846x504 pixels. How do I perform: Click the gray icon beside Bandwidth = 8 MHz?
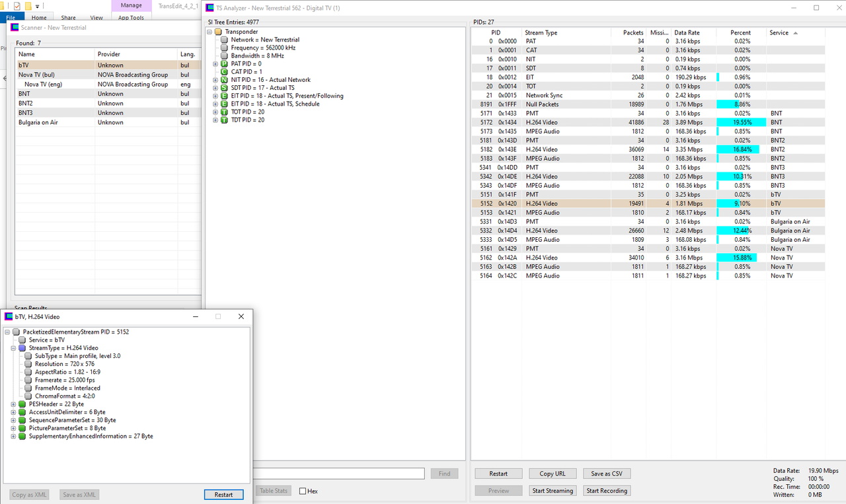224,55
